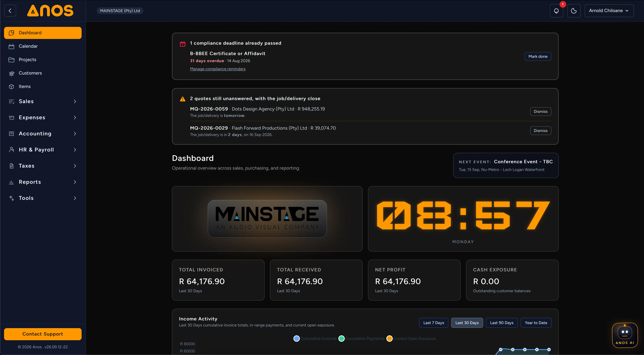The width and height of the screenshot is (644, 355).
Task: Click the MQ-2026-0029 quote number
Action: coord(209,128)
